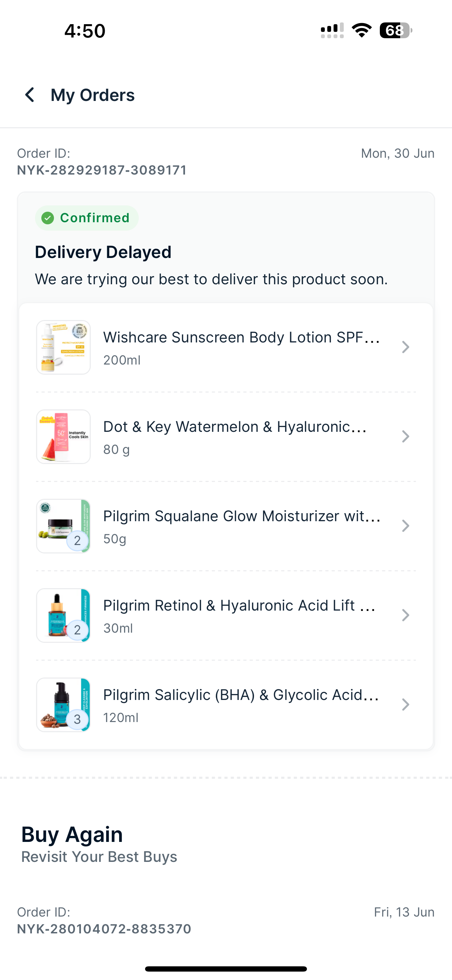The width and height of the screenshot is (452, 980).
Task: Open Pilgrim Salicylic (BHA) & Glycolic Acid item
Action: tap(240, 695)
